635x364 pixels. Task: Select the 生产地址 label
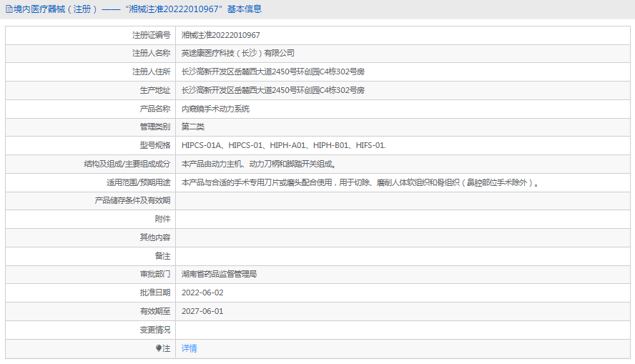155,90
